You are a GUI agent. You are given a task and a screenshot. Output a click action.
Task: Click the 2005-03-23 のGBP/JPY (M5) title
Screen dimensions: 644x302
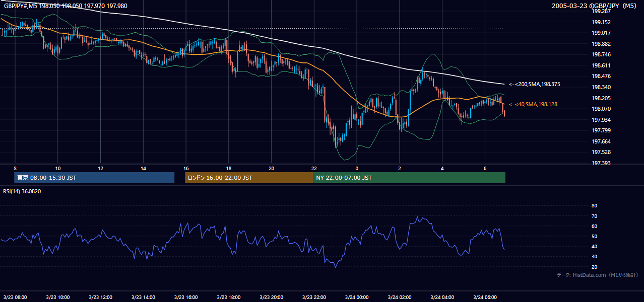[595, 6]
